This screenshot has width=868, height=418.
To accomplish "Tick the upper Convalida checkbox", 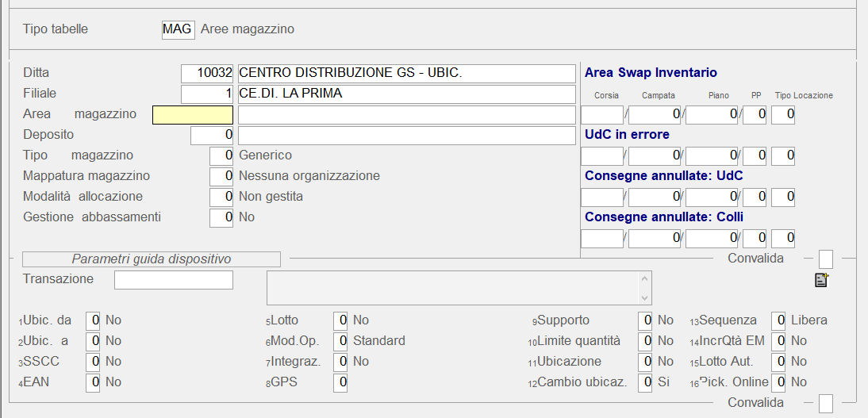I will [x=825, y=259].
